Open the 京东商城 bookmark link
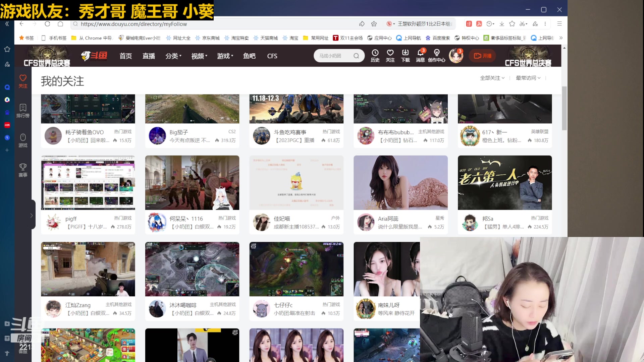This screenshot has width=644, height=362. (211, 38)
